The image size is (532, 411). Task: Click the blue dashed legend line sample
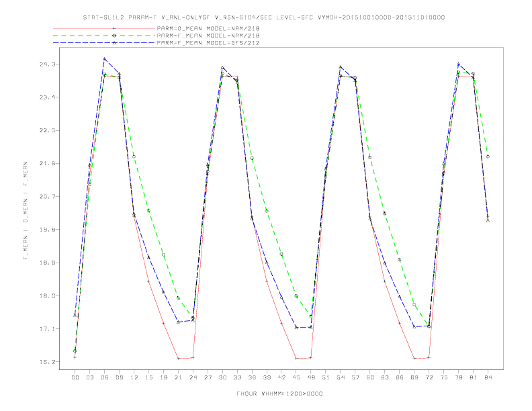pyautogui.click(x=104, y=43)
